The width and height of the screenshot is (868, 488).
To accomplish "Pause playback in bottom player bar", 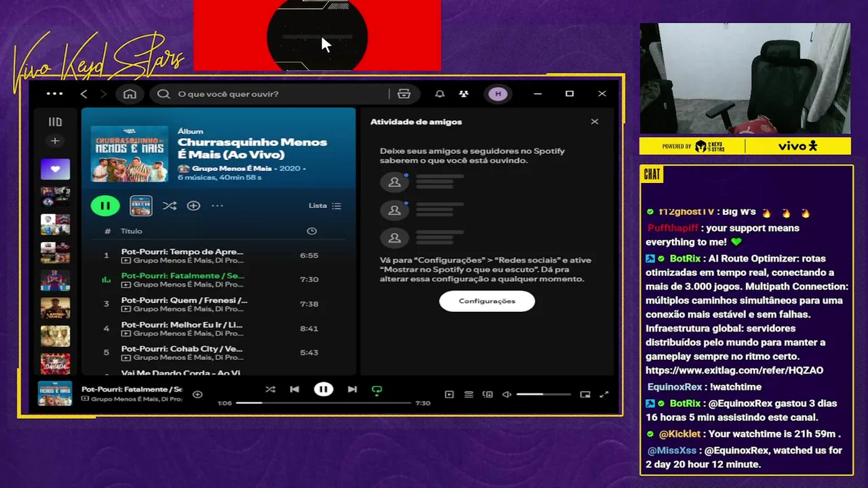I will point(323,389).
